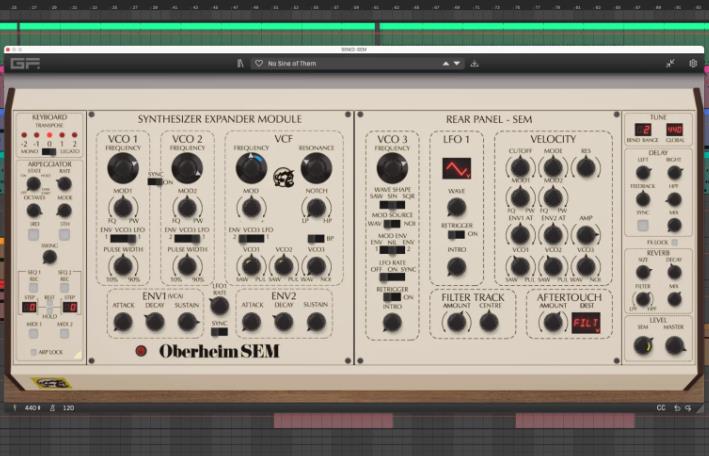Click the yellow sticker badge on the wooden base
Screen dimensions: 709x456
point(52,383)
